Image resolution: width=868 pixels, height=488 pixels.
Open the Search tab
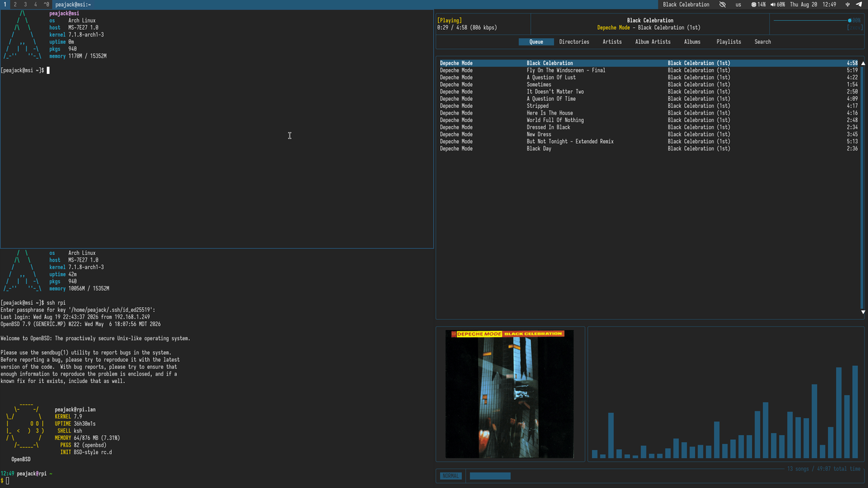tap(763, 42)
